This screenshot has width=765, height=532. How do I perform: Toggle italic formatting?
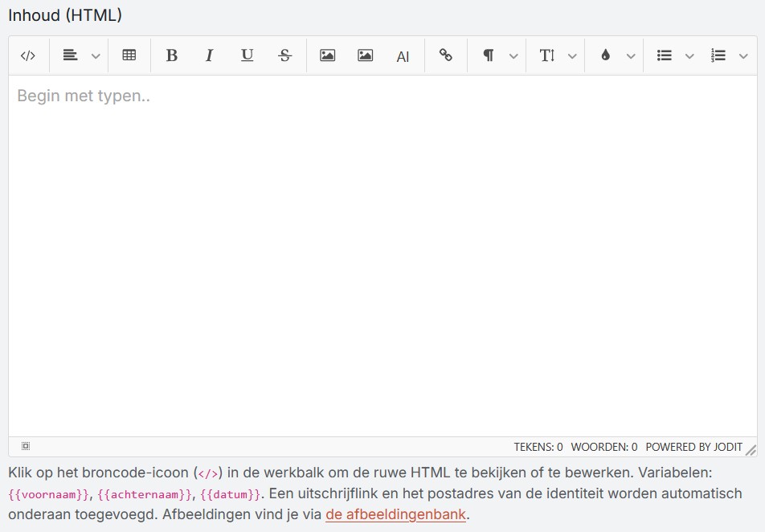coord(209,55)
